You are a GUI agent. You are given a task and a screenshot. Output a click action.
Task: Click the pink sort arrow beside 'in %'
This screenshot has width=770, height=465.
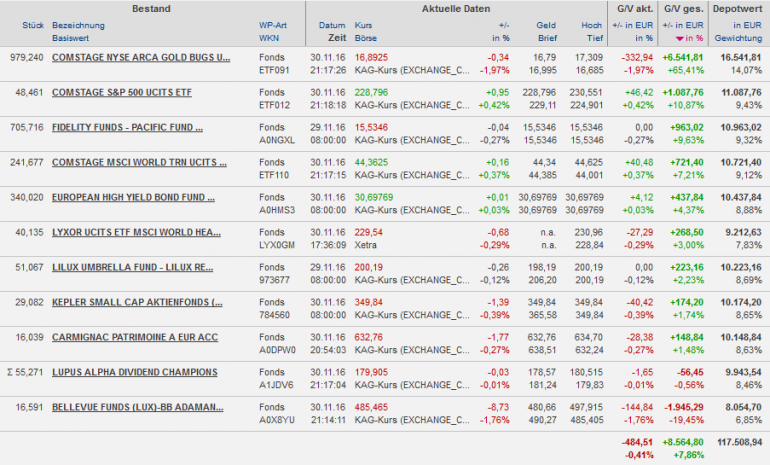pyautogui.click(x=680, y=38)
